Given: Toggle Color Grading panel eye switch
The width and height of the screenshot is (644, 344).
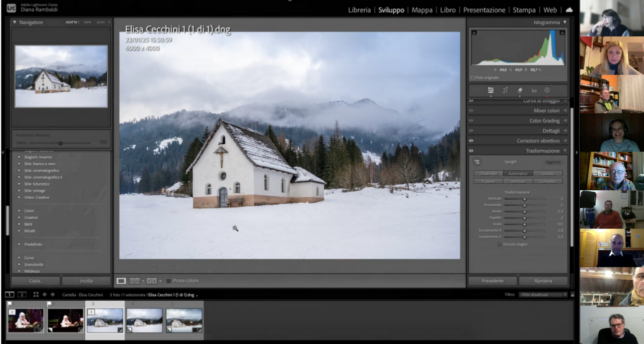Looking at the screenshot, I should 471,121.
